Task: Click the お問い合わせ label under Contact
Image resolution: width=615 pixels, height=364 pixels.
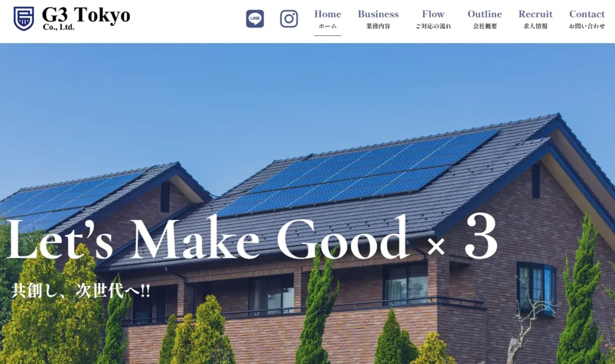Action: tap(587, 26)
